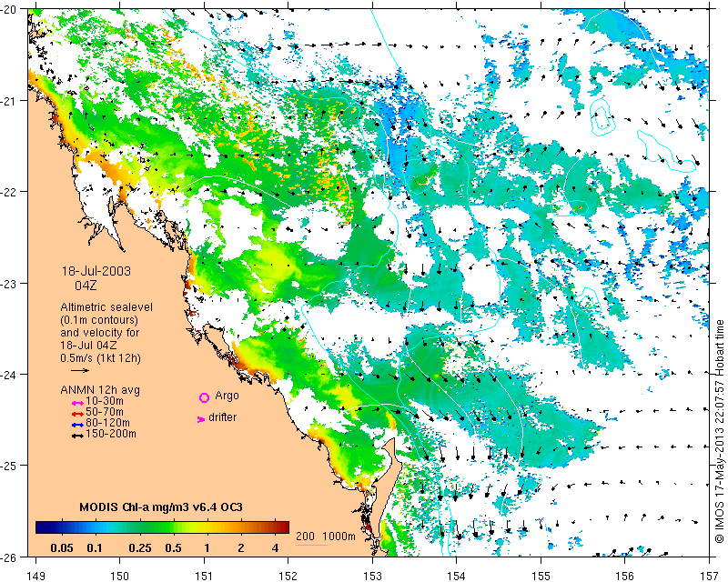The image size is (728, 582).
Task: Click the colorbar value '2'
Action: (x=241, y=548)
